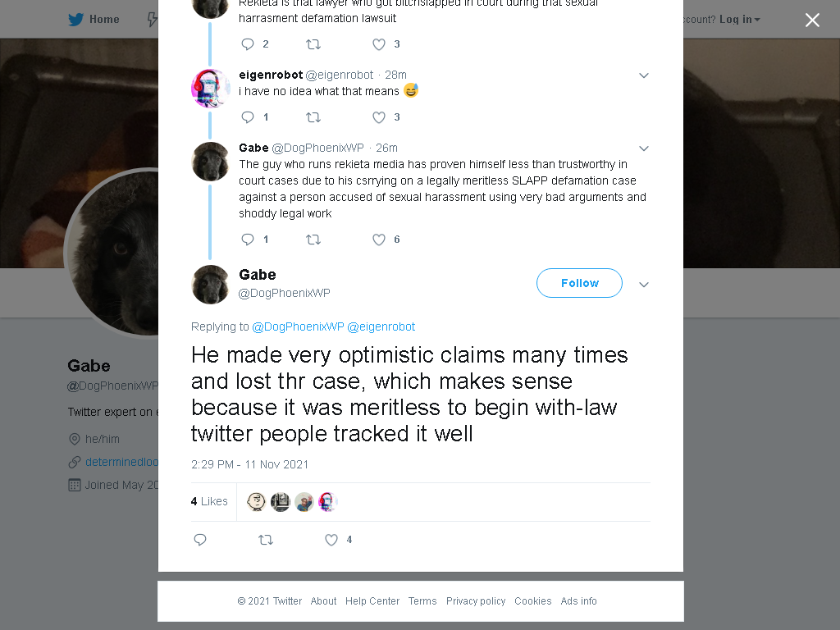The width and height of the screenshot is (840, 630).
Task: Retweet eigenrobot's 'no idea' tweet
Action: (313, 117)
